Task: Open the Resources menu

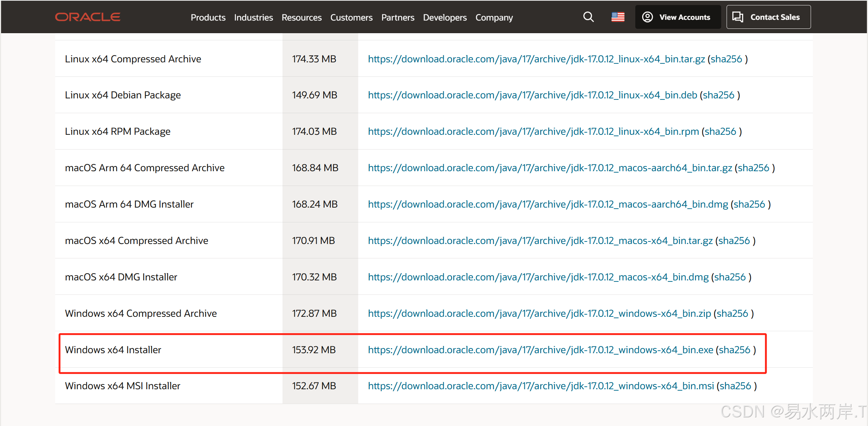Action: click(301, 17)
